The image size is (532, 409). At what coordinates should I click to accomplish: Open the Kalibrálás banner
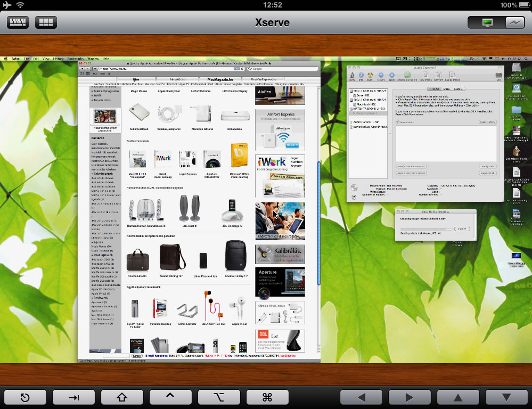[280, 254]
